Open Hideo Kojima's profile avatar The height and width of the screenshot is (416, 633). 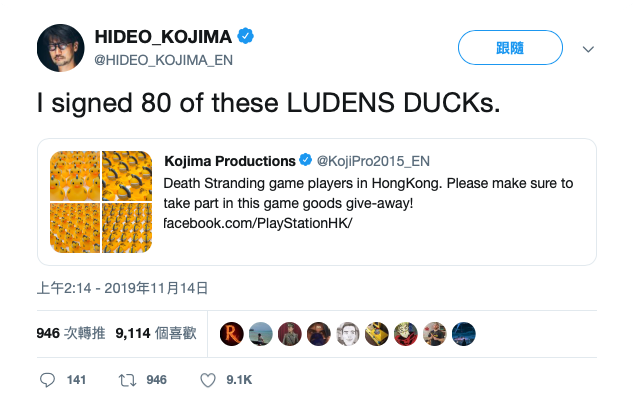click(x=60, y=47)
